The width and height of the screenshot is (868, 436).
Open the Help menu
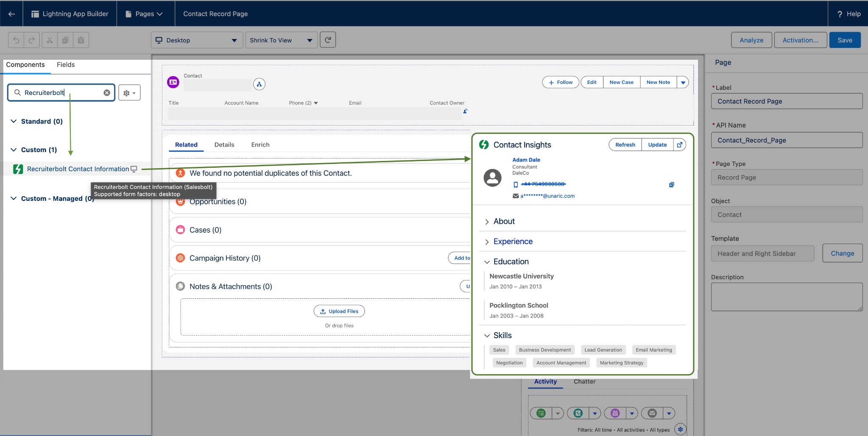849,14
